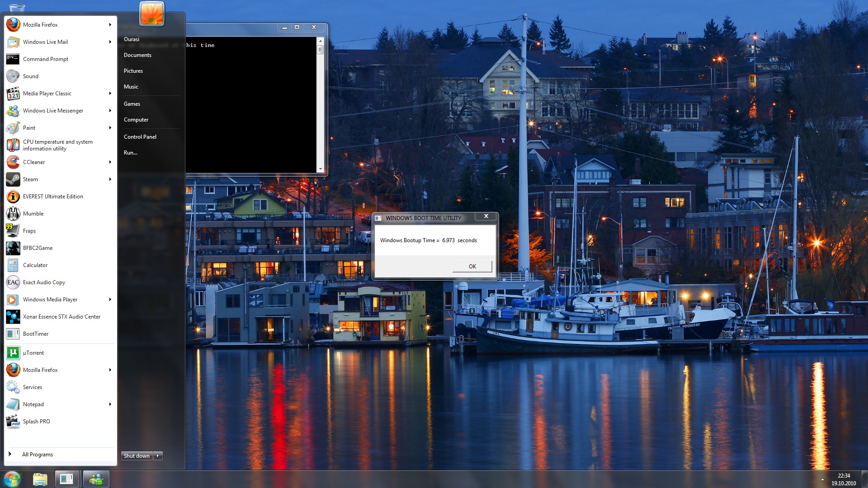Image resolution: width=868 pixels, height=488 pixels.
Task: Click the Show desktop button on taskbar
Action: (x=864, y=479)
